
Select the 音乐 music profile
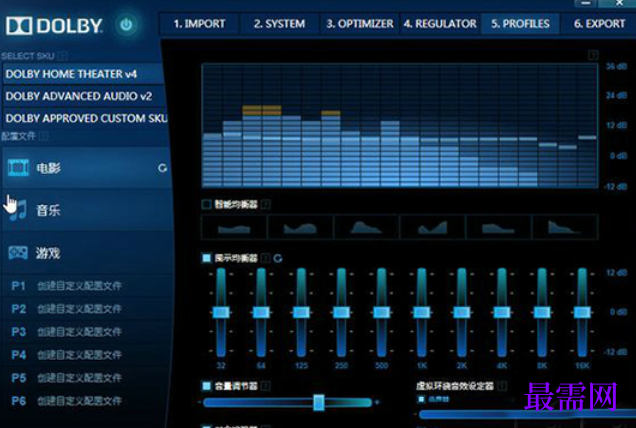click(87, 210)
